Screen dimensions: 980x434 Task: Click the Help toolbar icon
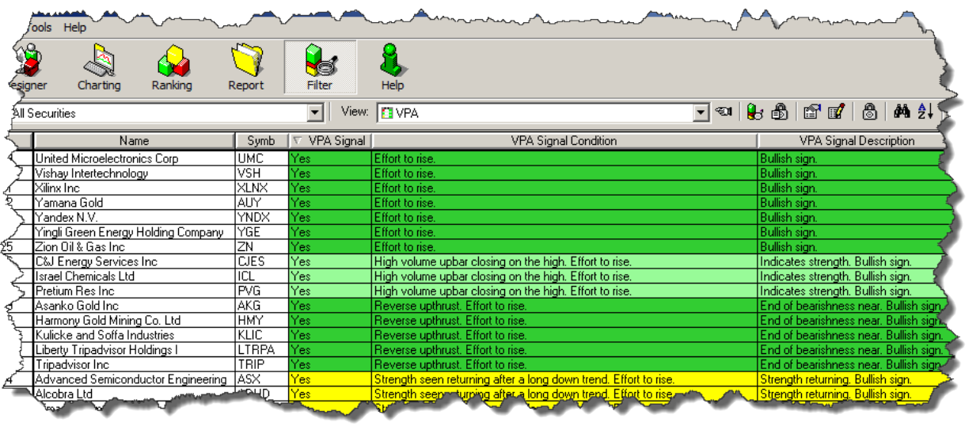[392, 68]
